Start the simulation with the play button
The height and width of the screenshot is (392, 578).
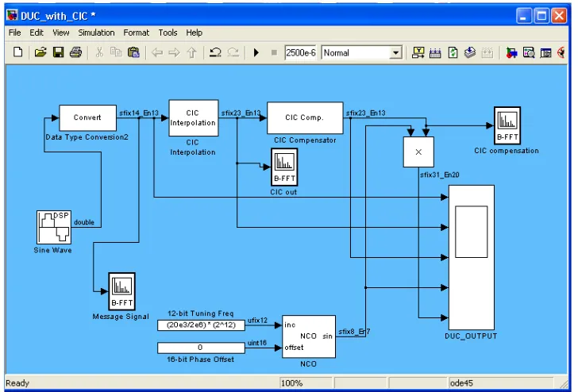(x=256, y=52)
